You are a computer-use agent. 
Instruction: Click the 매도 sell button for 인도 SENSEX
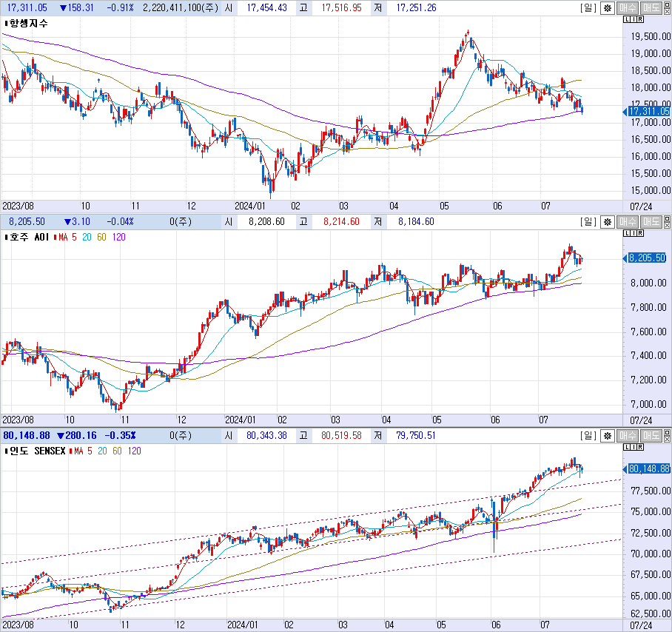pos(651,435)
